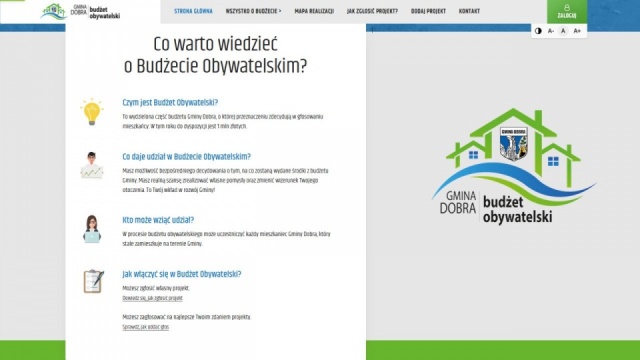Screen dimensions: 640x360
Task: Click the light bulb icon
Action: 92,111
